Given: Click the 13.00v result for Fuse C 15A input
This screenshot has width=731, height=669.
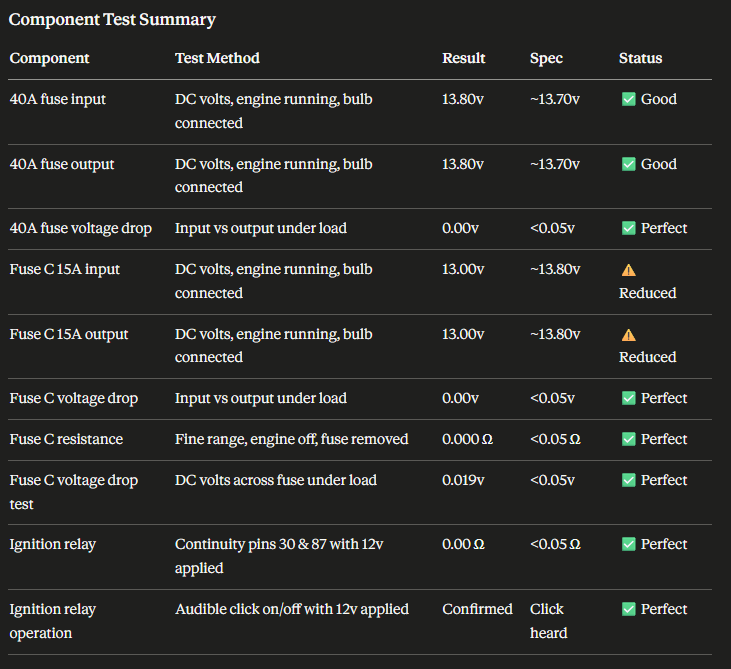Looking at the screenshot, I should [x=463, y=269].
